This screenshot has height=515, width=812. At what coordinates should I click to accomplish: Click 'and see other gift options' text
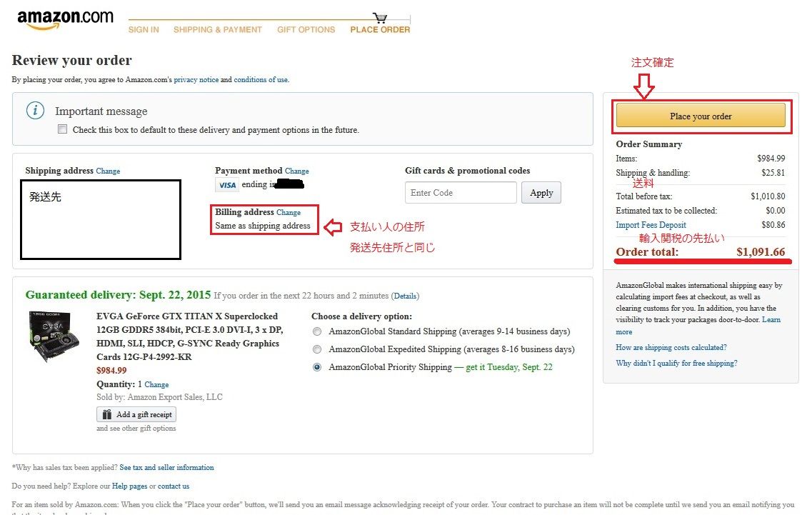point(136,429)
